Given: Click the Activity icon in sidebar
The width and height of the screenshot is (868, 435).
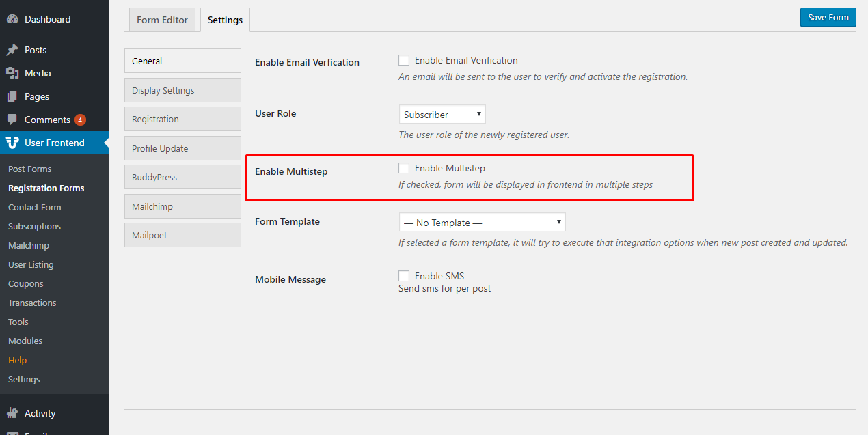Looking at the screenshot, I should (12, 413).
